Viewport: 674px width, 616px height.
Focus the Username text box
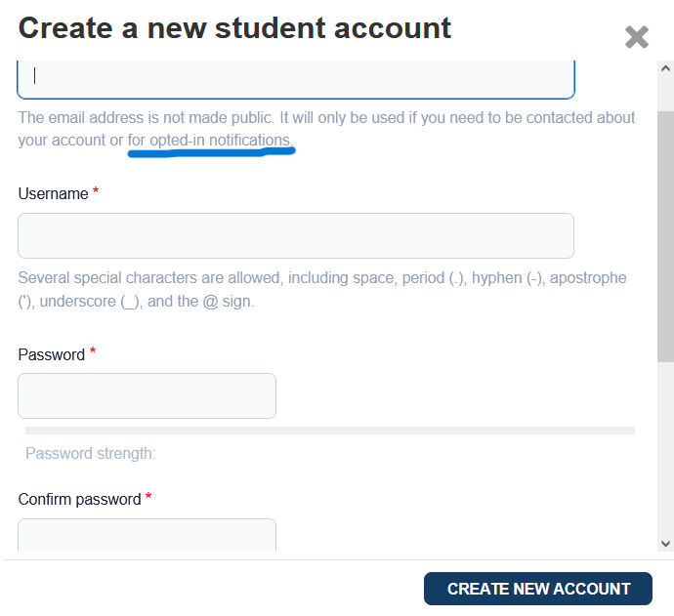tap(295, 235)
